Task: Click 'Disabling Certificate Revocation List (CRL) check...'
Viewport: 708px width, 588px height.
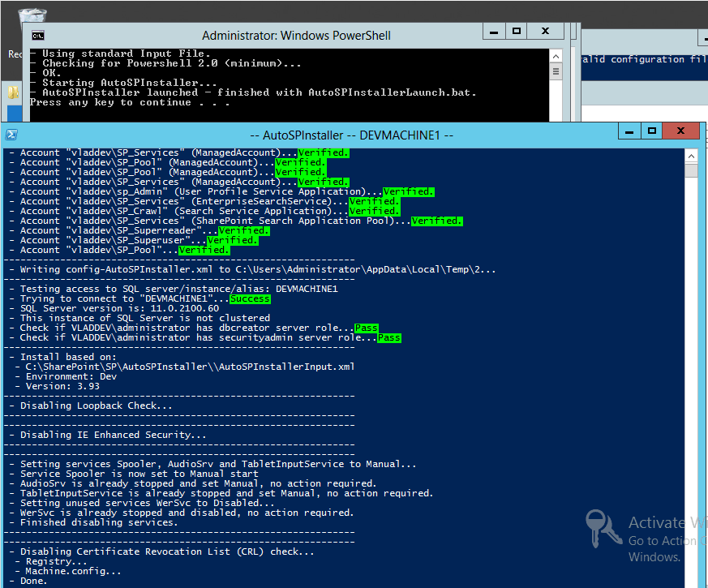Action: pos(161,552)
